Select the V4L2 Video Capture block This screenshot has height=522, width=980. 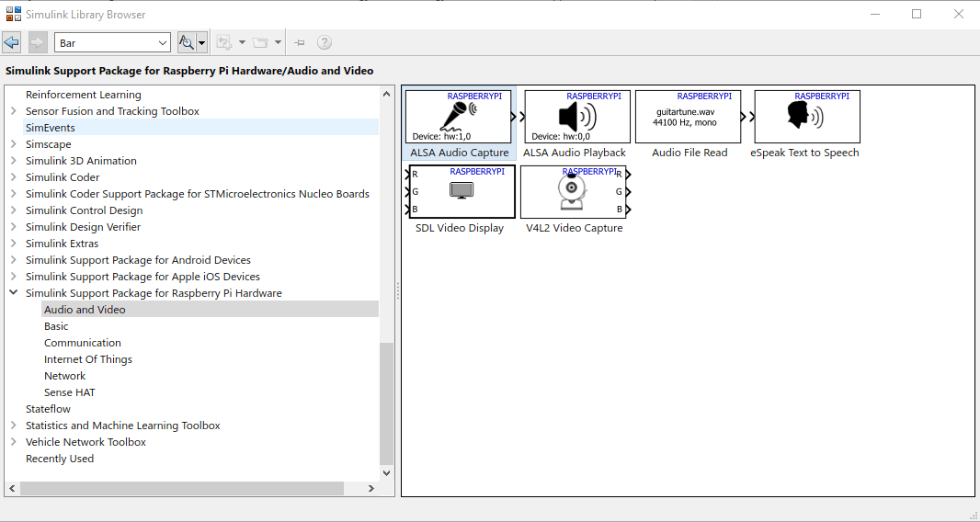tap(574, 192)
